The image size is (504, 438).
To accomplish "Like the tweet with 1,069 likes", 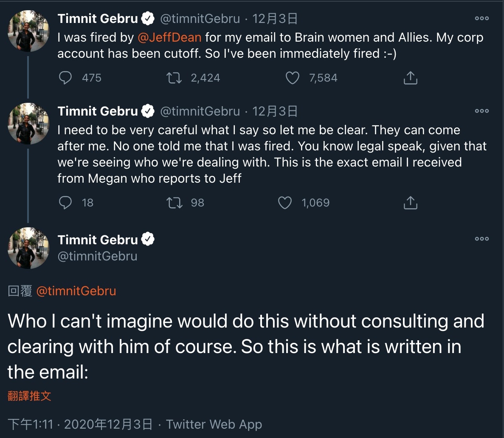I will point(284,203).
